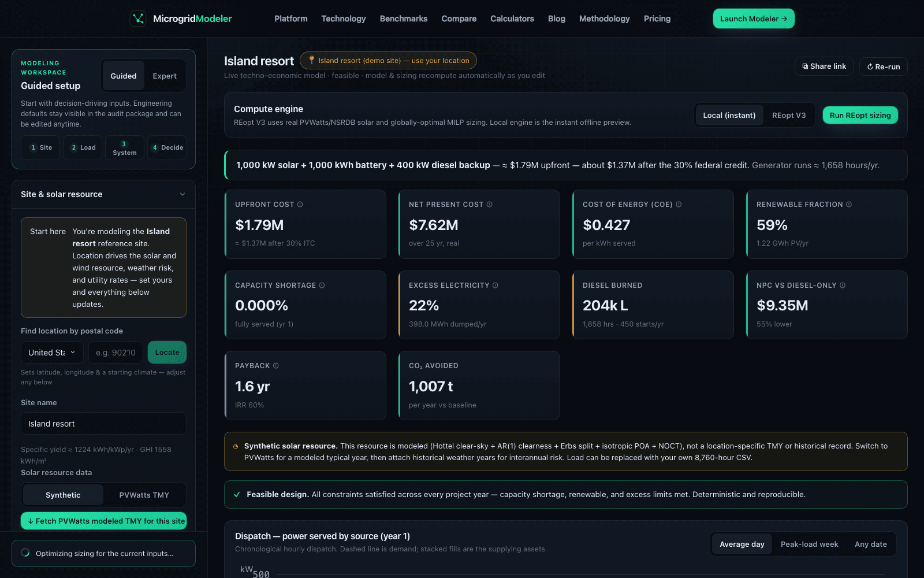The height and width of the screenshot is (578, 924).
Task: Click the Upfront Cost $1.79M card
Action: [x=305, y=224]
